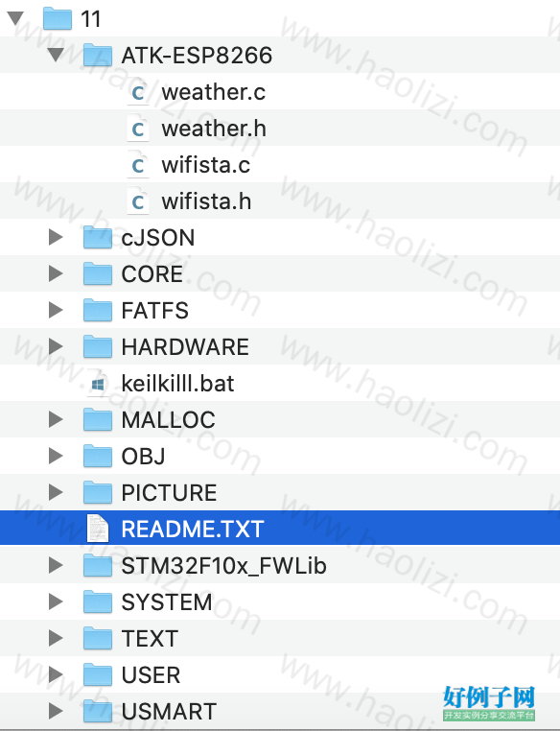The height and width of the screenshot is (731, 560).
Task: Click the README.TXT document icon
Action: click(x=98, y=529)
